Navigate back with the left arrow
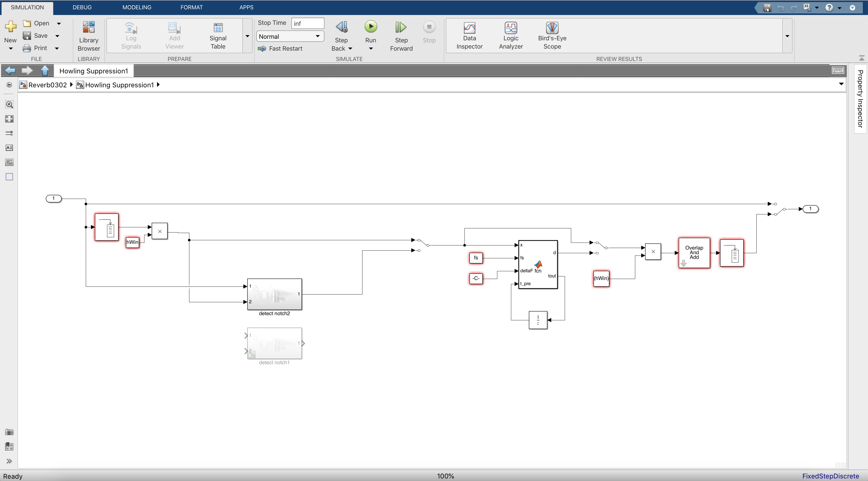The height and width of the screenshot is (481, 868). [10, 71]
